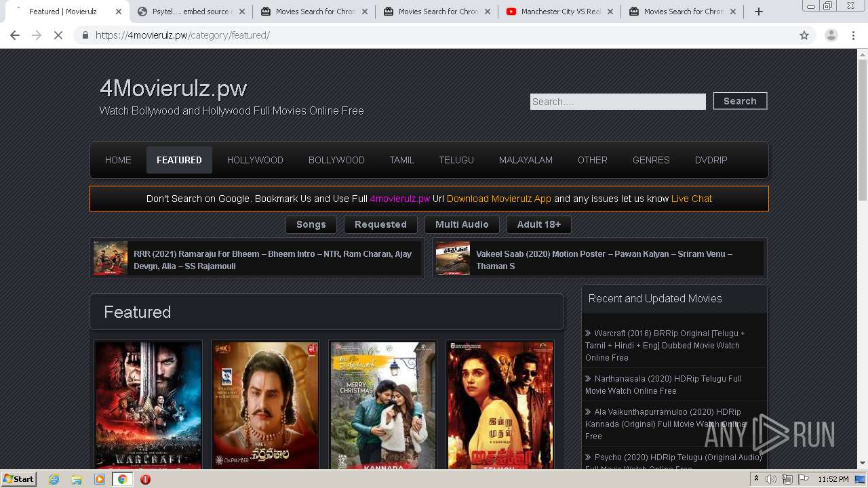868x488 pixels.
Task: Click the Requested button
Action: point(380,224)
